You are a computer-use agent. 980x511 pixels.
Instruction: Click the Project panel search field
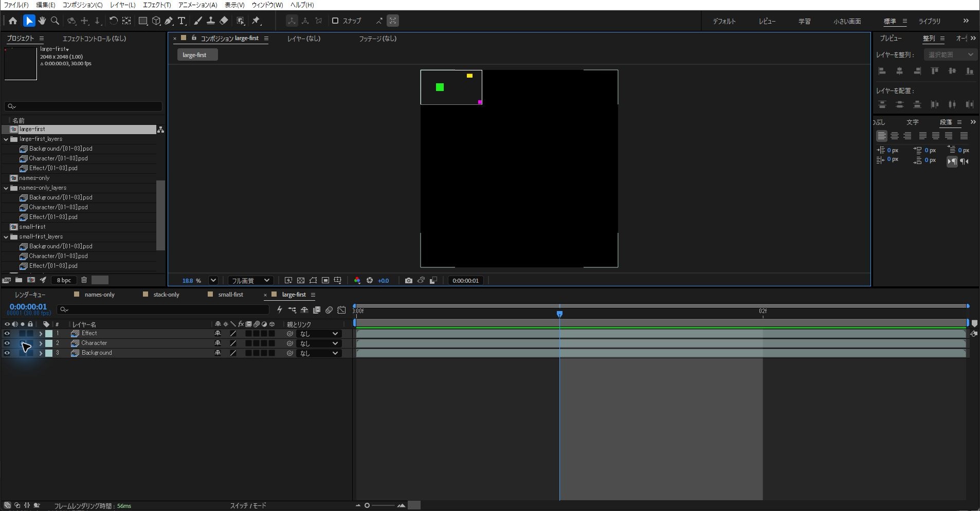(83, 106)
